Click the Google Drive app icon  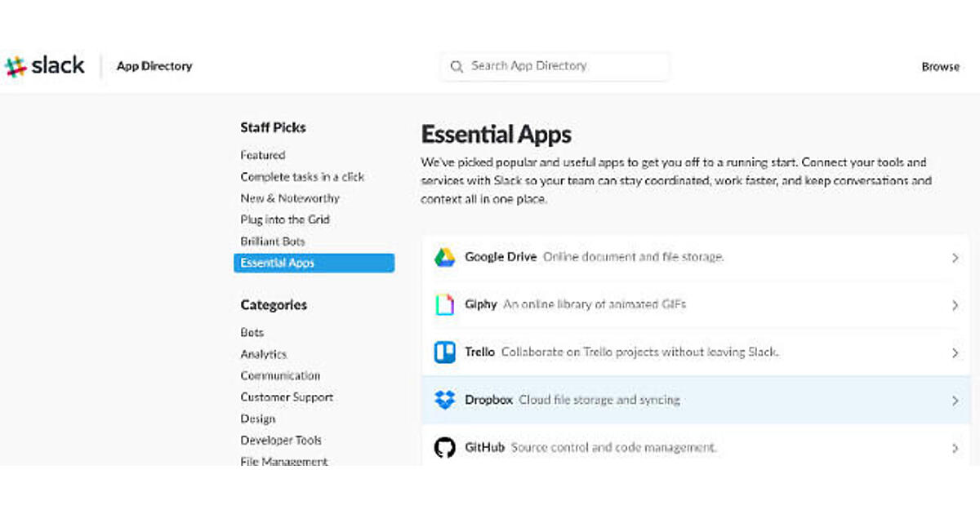[444, 257]
